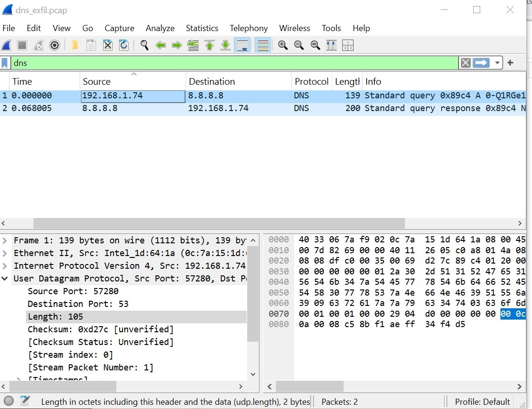Viewport: 532px width, 409px height.
Task: Expand the Frame 1 tree node
Action: [x=5, y=241]
